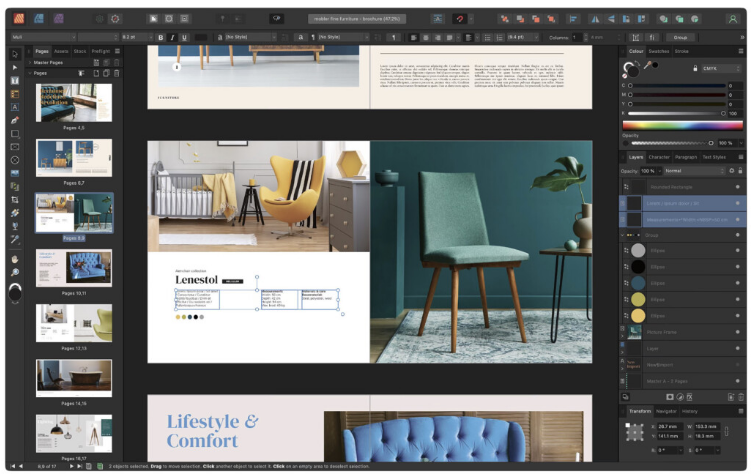
Task: Switch to the Assets tab
Action: point(61,50)
